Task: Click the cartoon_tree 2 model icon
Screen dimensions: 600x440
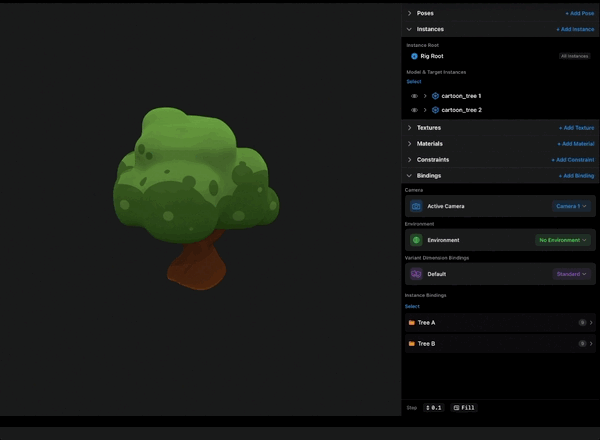Action: click(435, 110)
